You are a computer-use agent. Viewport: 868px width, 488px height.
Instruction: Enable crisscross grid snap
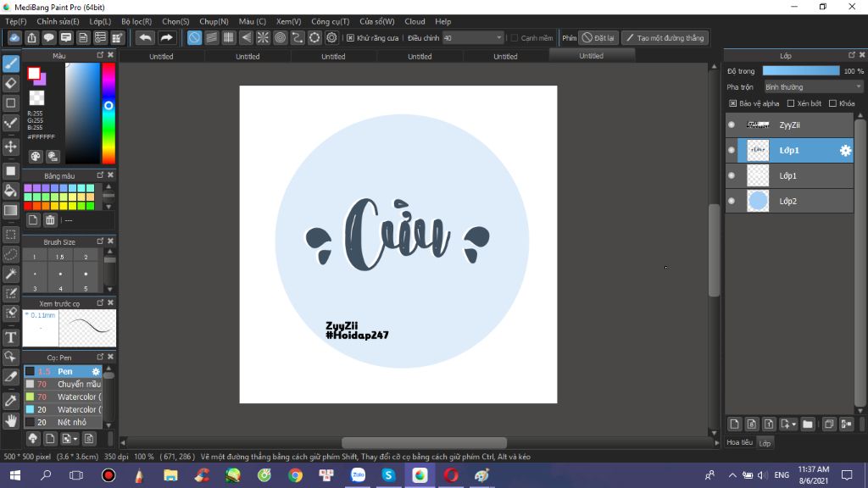point(229,37)
